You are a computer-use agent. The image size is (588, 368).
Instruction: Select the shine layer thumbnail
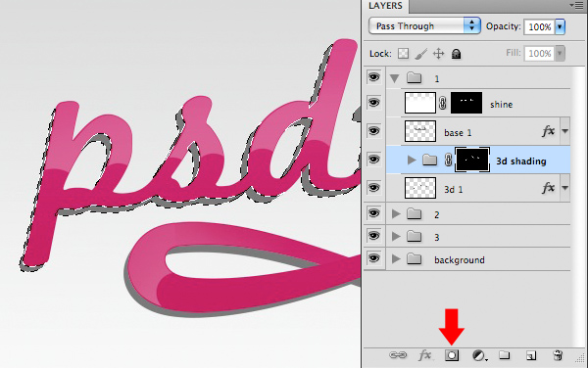click(x=420, y=103)
